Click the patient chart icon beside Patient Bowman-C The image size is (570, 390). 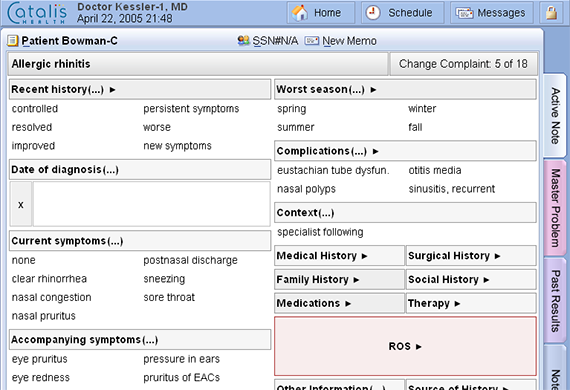click(x=13, y=41)
